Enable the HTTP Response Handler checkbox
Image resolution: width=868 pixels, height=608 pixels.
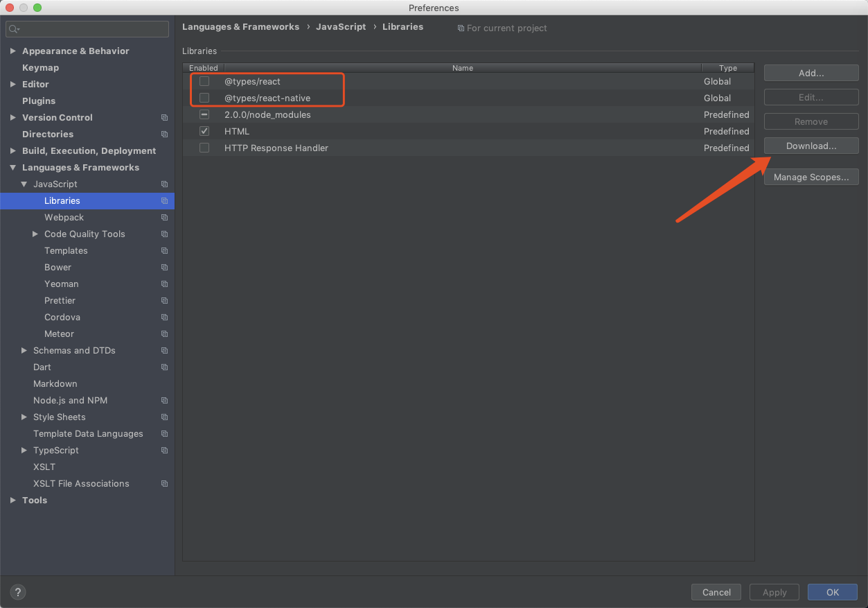tap(204, 148)
